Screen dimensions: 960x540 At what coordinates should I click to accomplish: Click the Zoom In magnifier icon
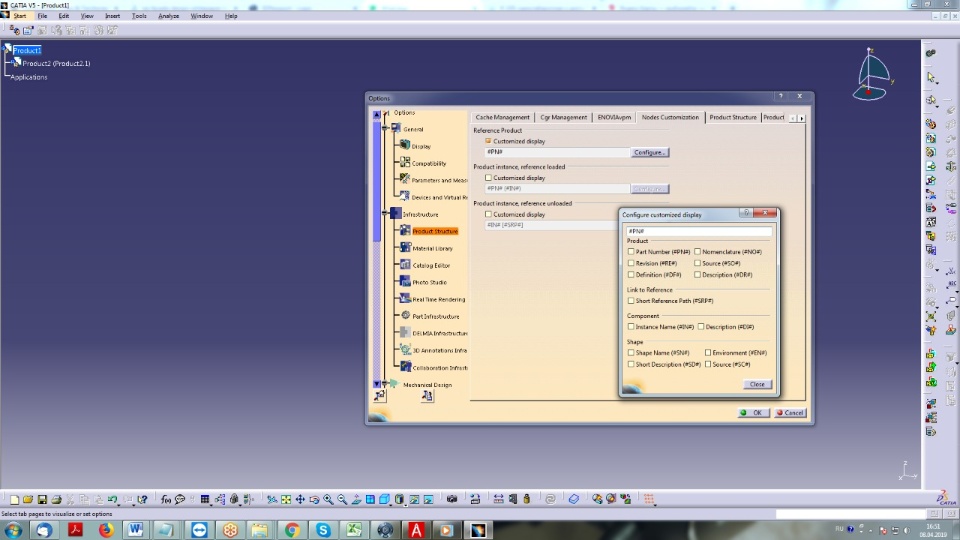328,500
